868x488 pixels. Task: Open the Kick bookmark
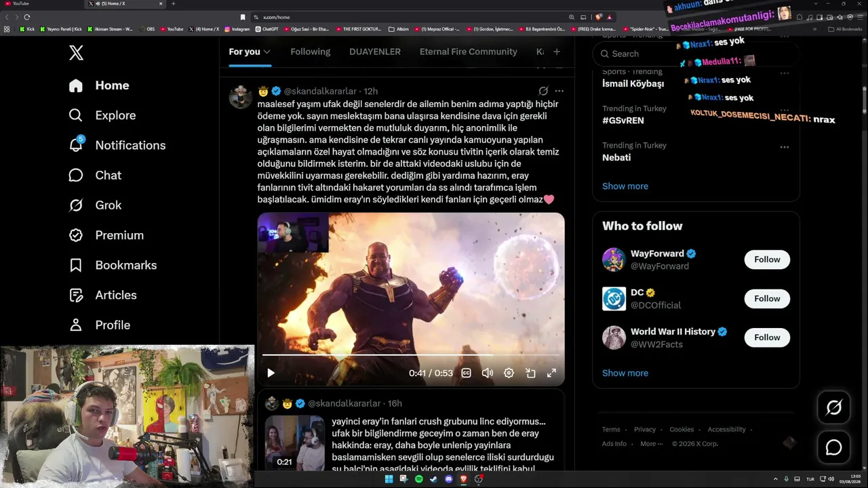coord(27,29)
